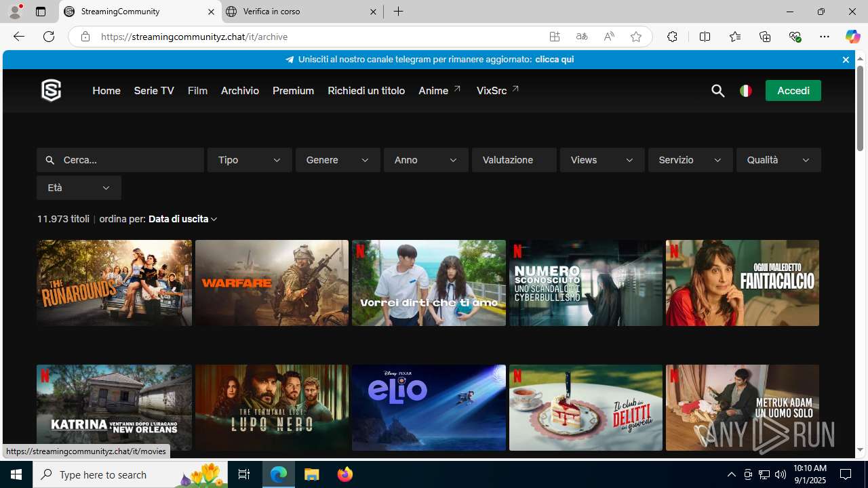This screenshot has width=868, height=488.
Task: Expand the Qualità filter dropdown
Action: [x=778, y=160]
